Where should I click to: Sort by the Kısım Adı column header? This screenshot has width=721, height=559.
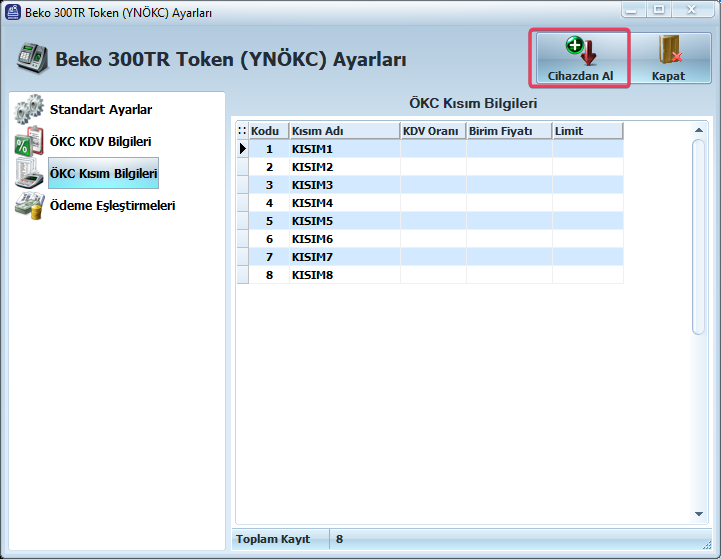click(x=344, y=131)
